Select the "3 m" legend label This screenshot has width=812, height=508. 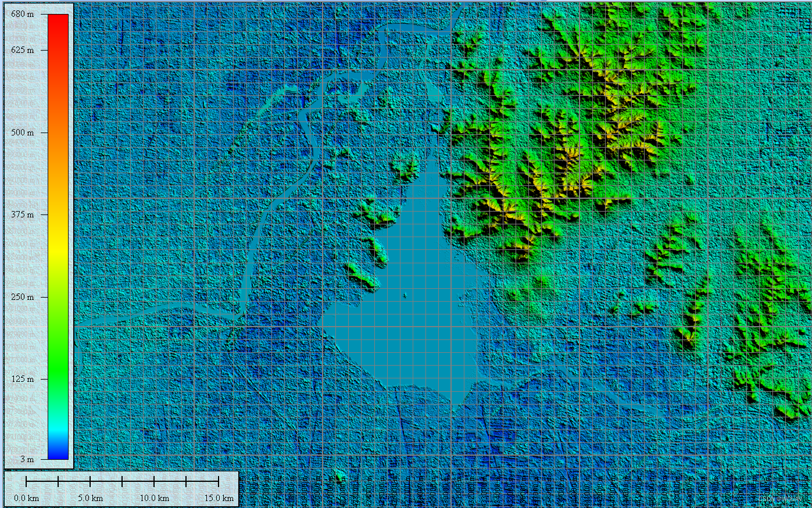(x=26, y=459)
